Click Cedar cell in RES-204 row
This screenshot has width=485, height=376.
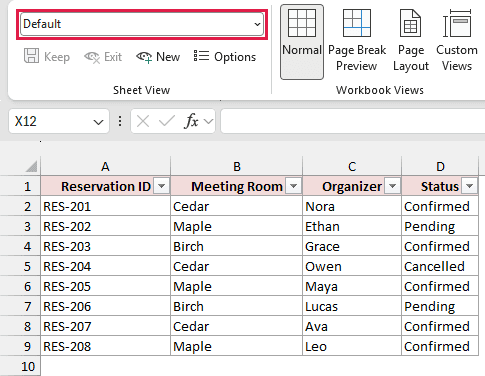click(x=236, y=266)
